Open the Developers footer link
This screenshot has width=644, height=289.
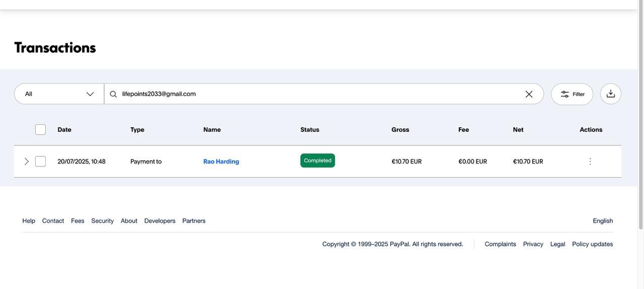tap(159, 221)
